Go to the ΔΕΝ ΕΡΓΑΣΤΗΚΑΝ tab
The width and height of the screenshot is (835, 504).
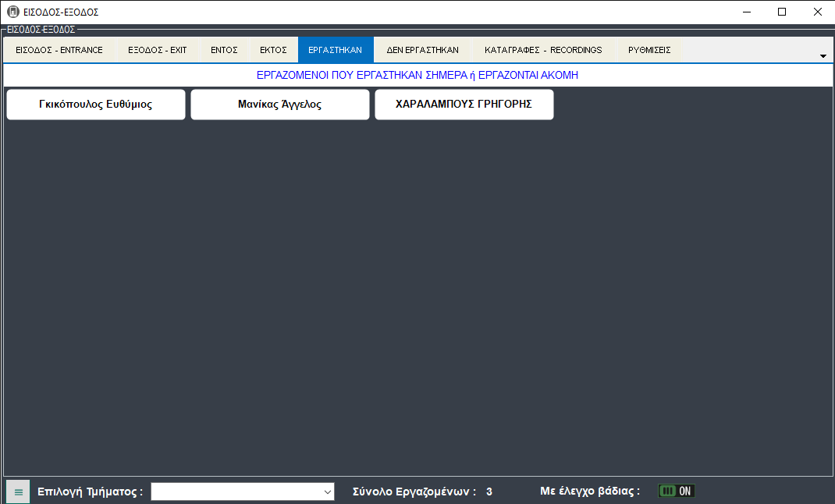pyautogui.click(x=423, y=50)
